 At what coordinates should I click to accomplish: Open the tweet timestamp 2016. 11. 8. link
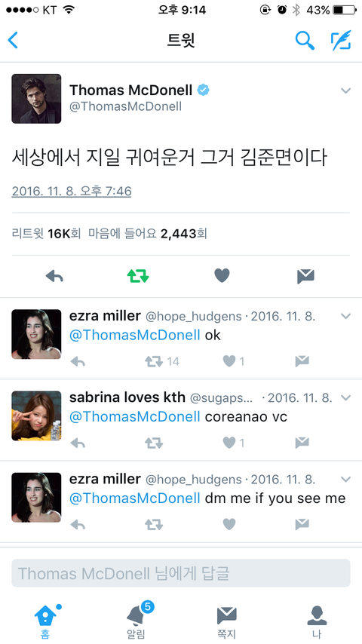[72, 191]
